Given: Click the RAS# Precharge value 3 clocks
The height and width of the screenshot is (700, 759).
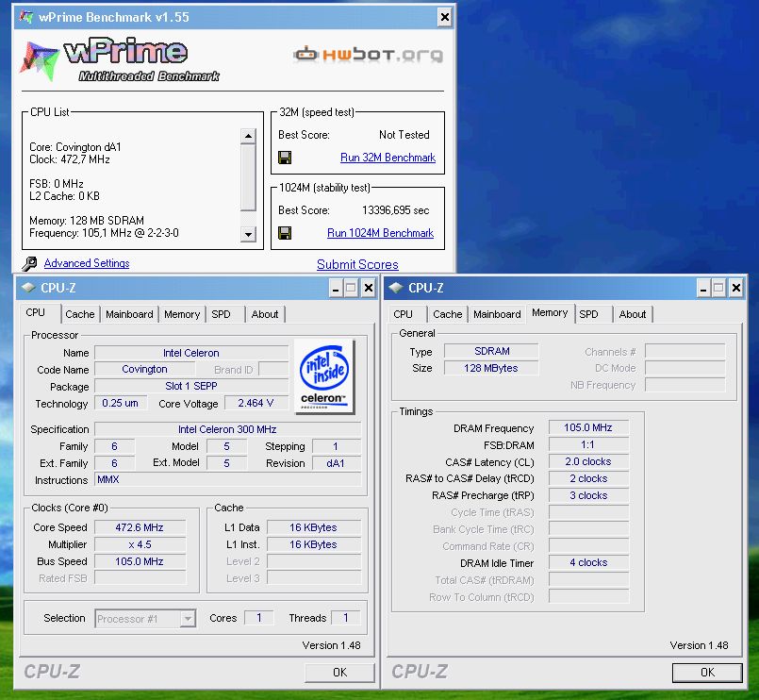Looking at the screenshot, I should click(x=588, y=495).
